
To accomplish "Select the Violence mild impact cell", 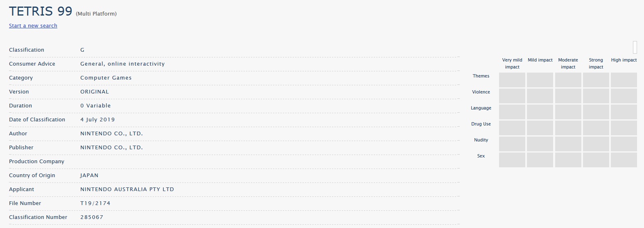I will (540, 96).
